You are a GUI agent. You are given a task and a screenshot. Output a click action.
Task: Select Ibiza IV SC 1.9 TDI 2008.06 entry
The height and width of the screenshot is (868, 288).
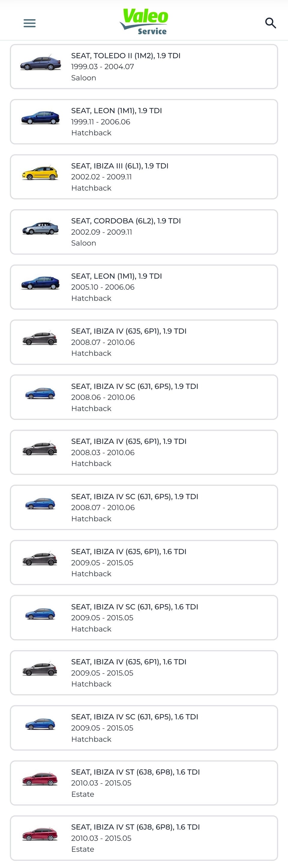[x=144, y=397]
